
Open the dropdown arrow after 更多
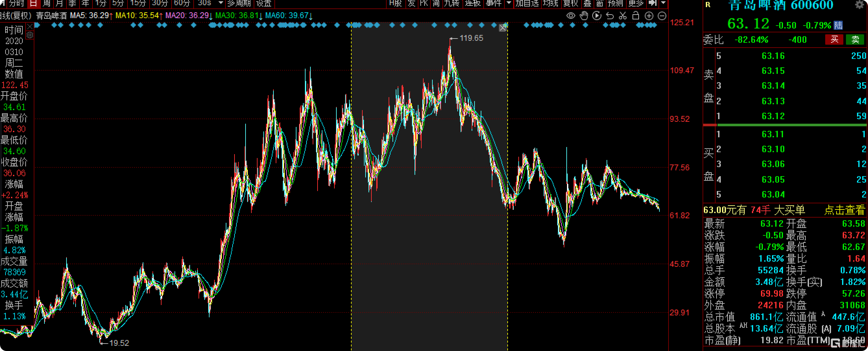(663, 3)
